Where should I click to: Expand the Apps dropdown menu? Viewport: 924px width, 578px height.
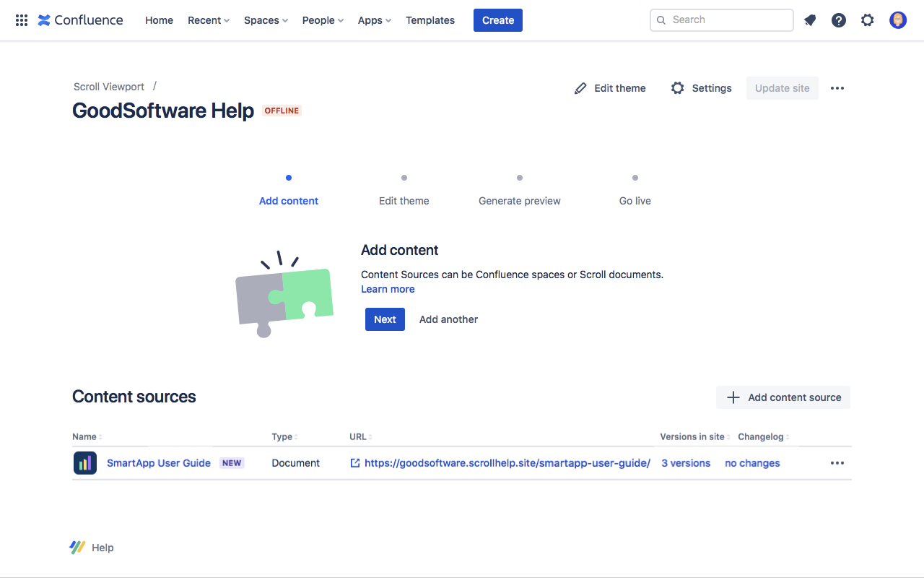point(375,20)
